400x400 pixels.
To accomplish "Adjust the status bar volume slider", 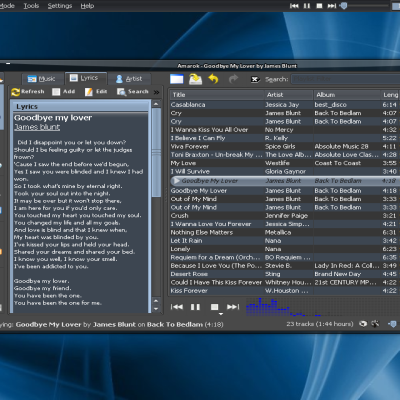I will tap(392, 324).
